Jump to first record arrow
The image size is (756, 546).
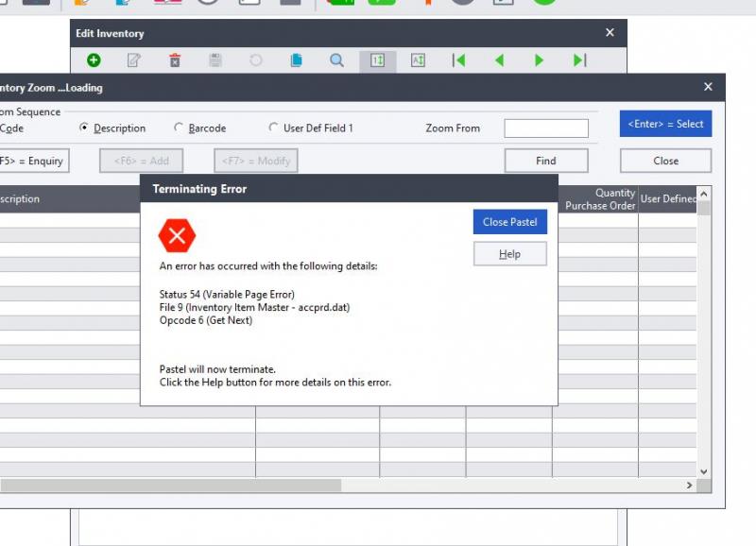458,60
